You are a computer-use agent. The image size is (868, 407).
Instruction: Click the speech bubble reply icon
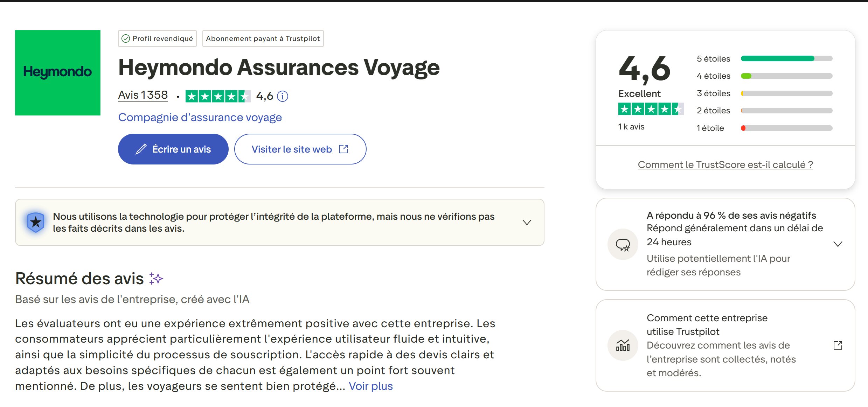click(623, 245)
